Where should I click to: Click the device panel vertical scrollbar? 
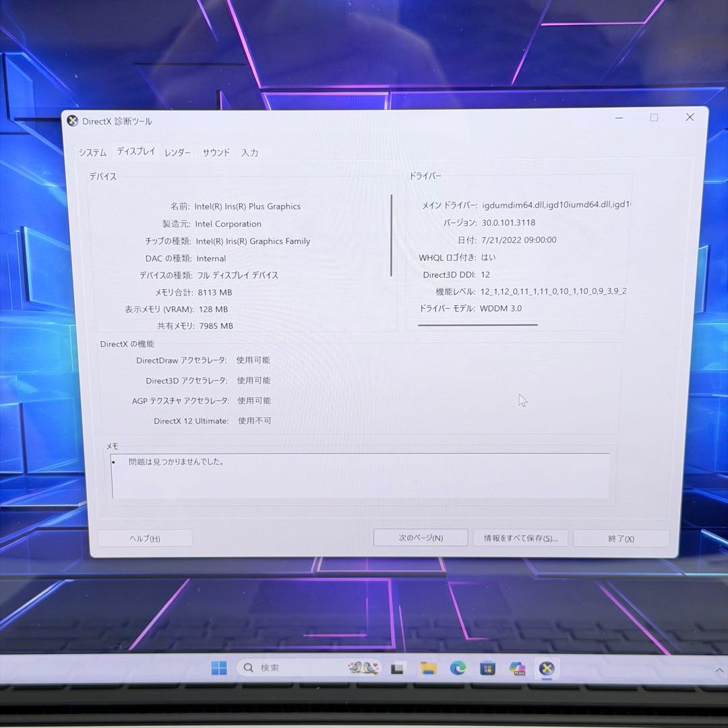coord(392,235)
